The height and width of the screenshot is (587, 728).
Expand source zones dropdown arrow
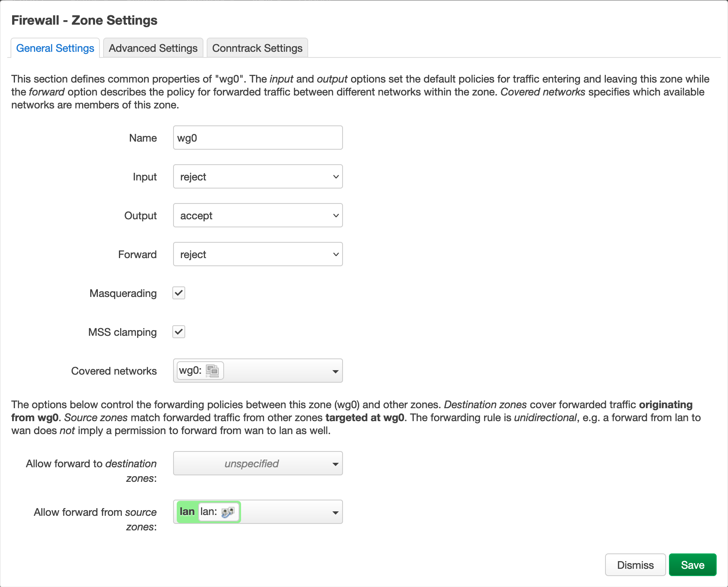coord(335,513)
